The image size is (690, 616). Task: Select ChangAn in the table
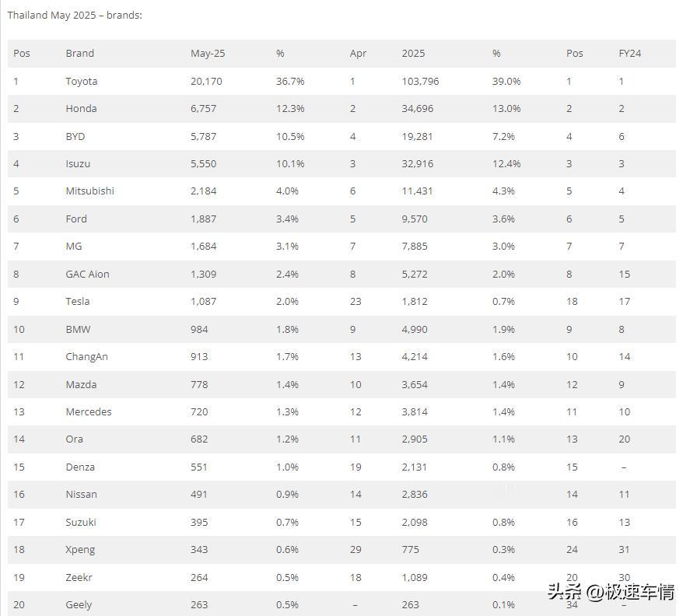coord(86,357)
